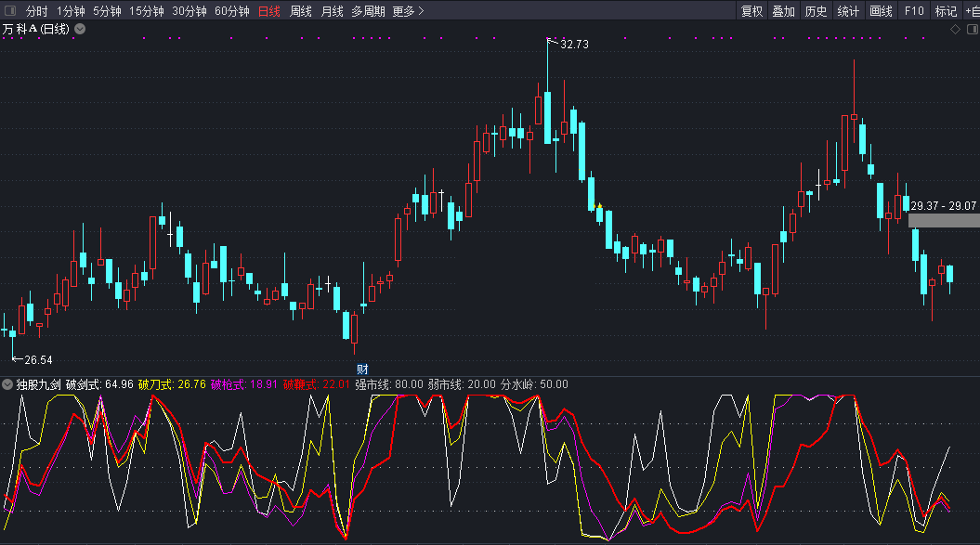Image resolution: width=980 pixels, height=545 pixels.
Task: Click the diamond marker icon
Action: (x=955, y=30)
